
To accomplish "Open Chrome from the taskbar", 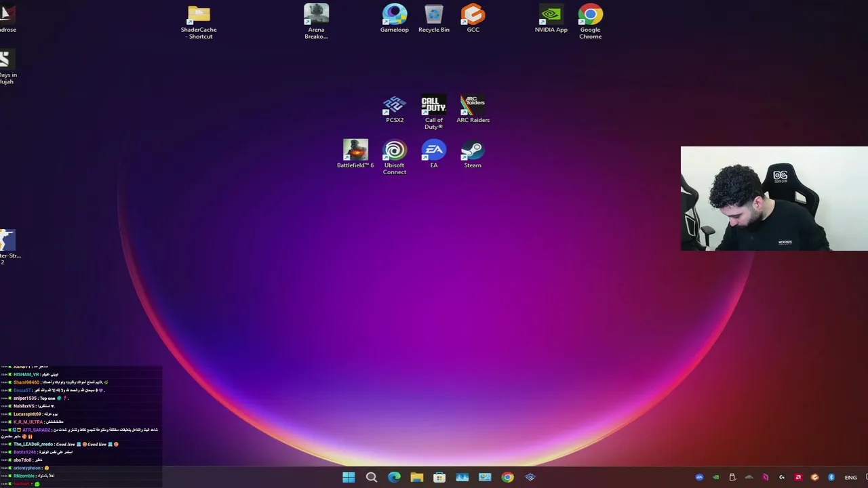I will (x=507, y=477).
